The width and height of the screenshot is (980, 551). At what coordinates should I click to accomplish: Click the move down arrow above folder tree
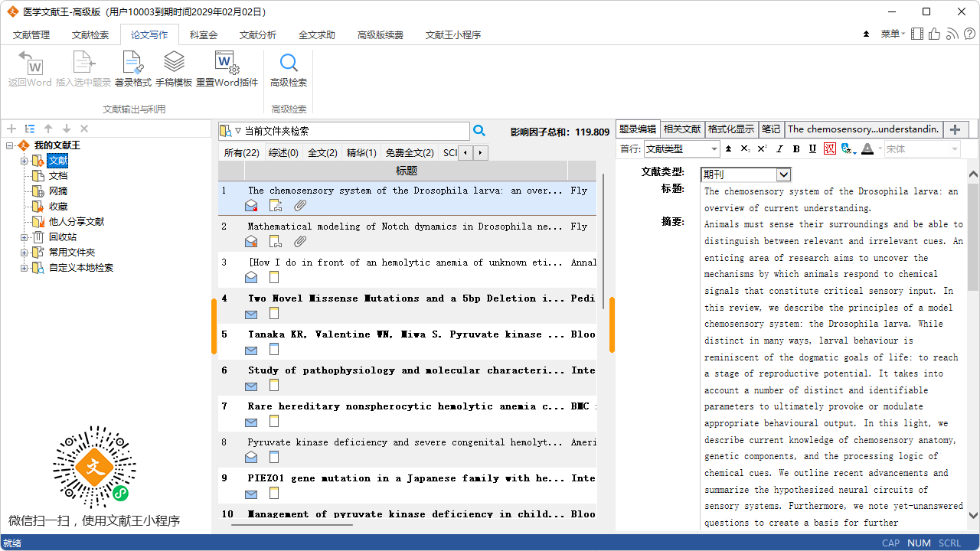click(x=67, y=129)
